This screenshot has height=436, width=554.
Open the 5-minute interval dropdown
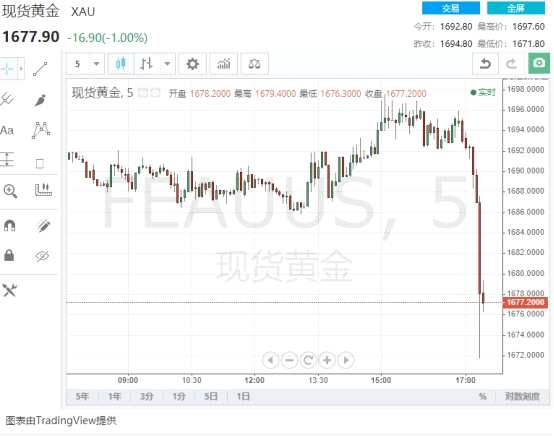86,64
